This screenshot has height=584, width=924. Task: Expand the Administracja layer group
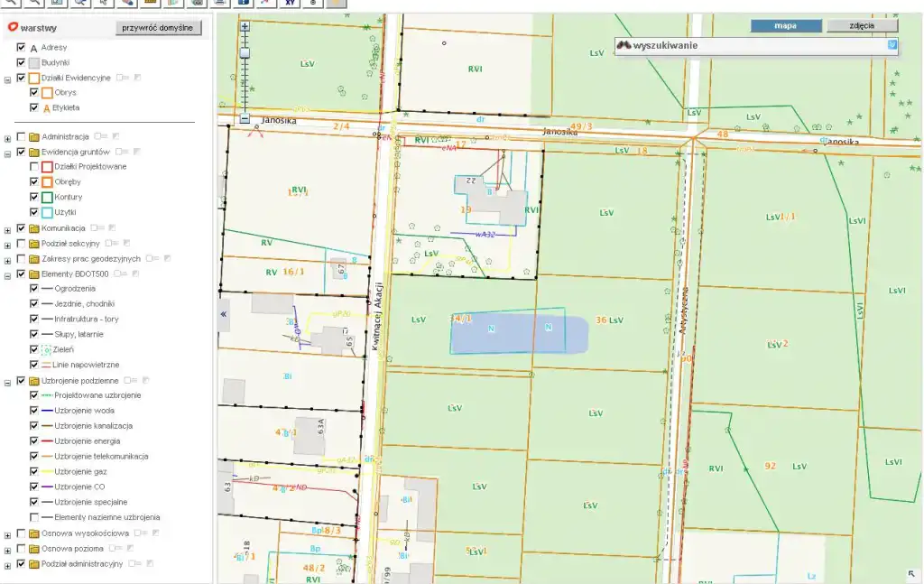(8, 137)
